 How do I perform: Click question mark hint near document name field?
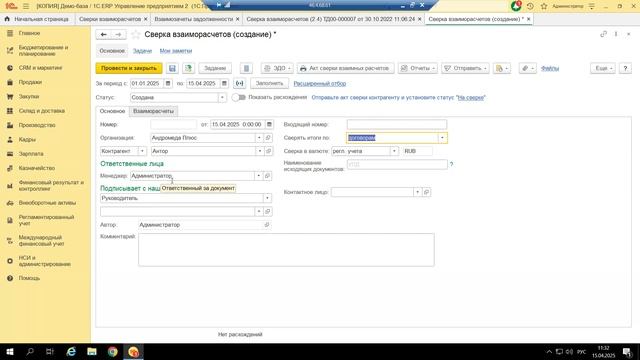pos(451,164)
